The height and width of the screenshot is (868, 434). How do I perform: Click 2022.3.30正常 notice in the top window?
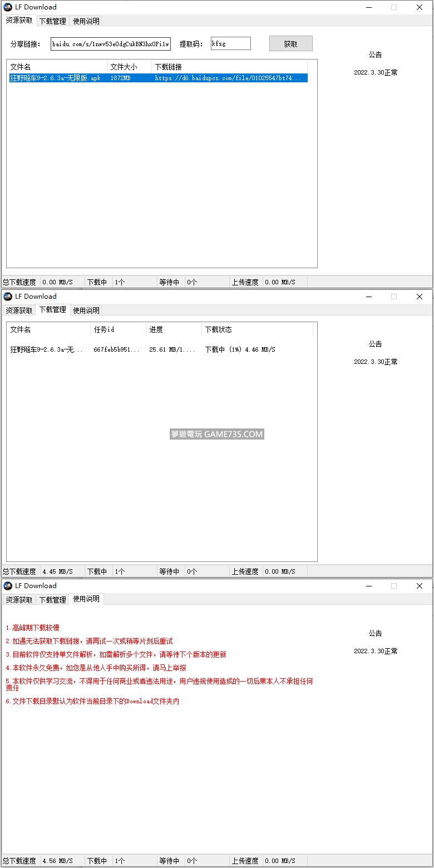[376, 72]
